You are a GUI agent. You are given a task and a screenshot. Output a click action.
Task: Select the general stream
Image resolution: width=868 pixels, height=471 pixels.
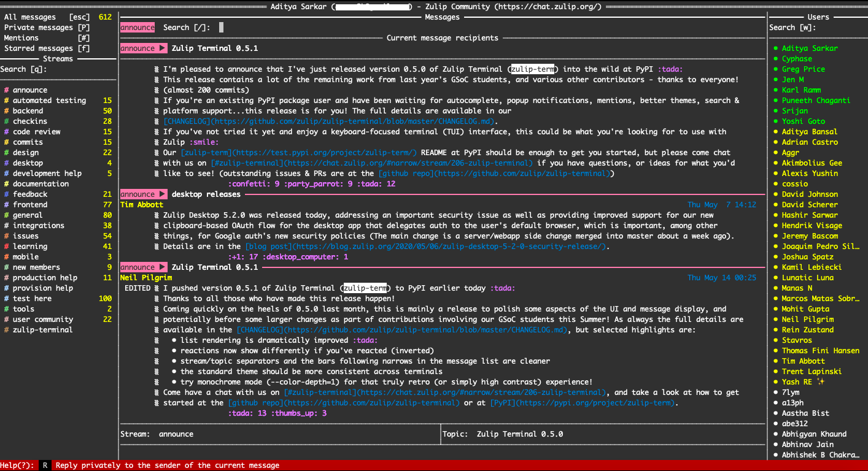(58, 215)
